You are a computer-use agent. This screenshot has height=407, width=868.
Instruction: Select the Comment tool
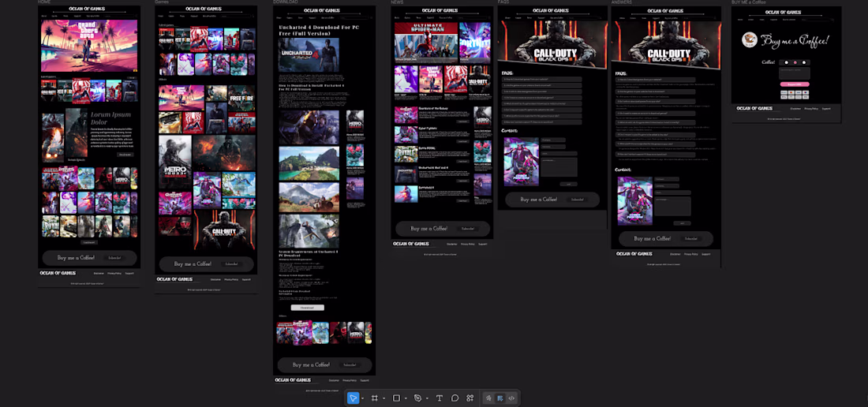click(455, 398)
